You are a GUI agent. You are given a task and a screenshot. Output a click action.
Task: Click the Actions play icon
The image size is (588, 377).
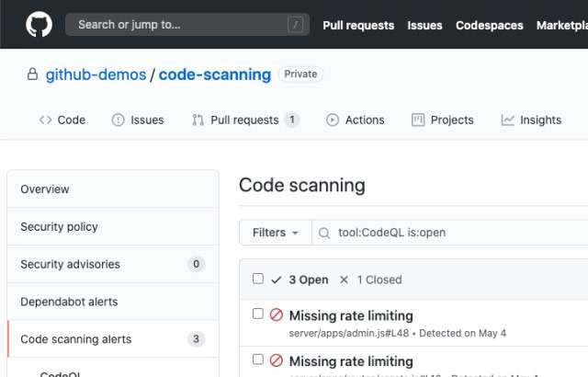tap(333, 120)
